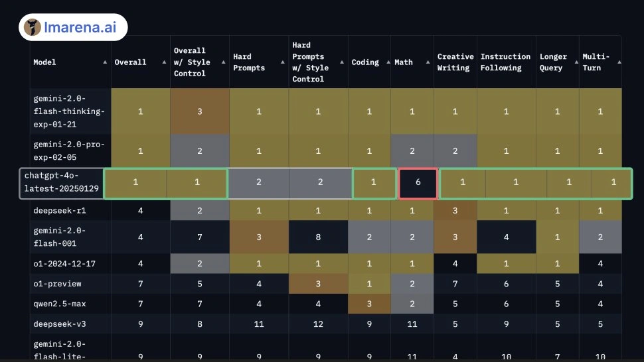Click the red-outlined Math cell showing 6
The height and width of the screenshot is (362, 644).
coord(418,182)
